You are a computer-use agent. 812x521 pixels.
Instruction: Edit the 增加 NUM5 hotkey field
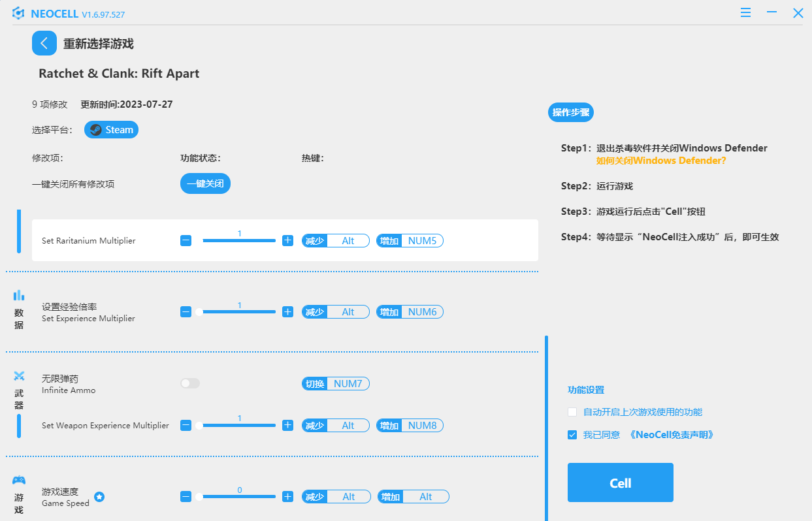[x=410, y=241]
